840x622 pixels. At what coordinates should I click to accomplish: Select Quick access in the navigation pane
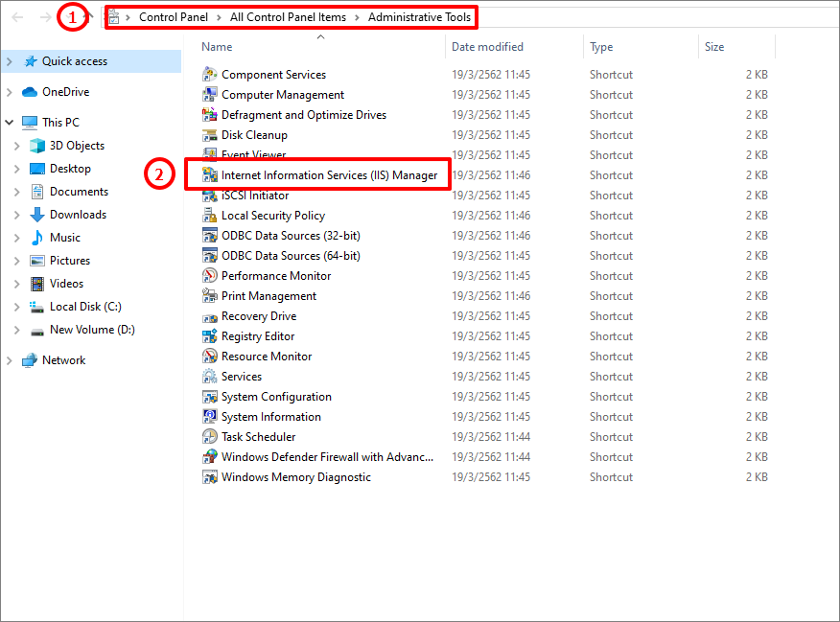[75, 61]
